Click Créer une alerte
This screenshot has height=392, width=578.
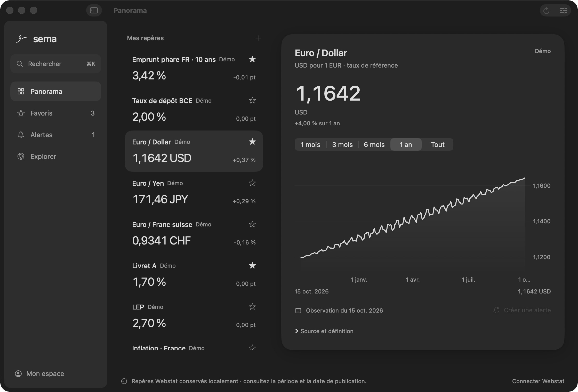(x=522, y=310)
